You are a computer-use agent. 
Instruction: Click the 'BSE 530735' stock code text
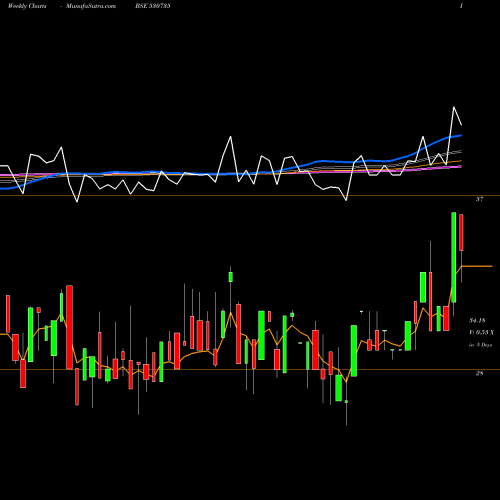pos(153,6)
